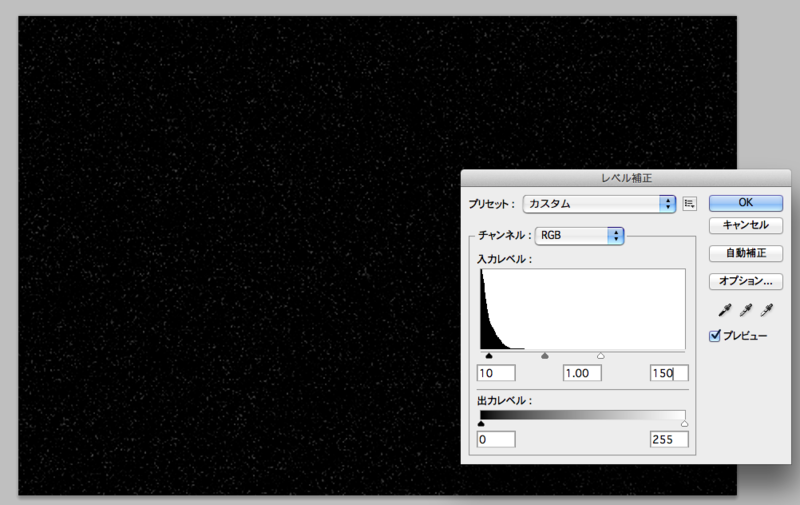Click the white output level slider handle

pyautogui.click(x=684, y=424)
